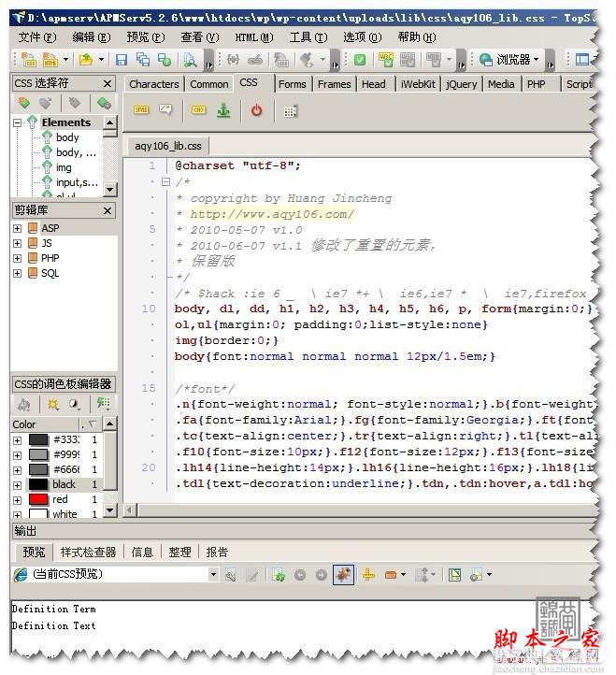
Task: Open the open-file dropdown arrow
Action: [101, 60]
